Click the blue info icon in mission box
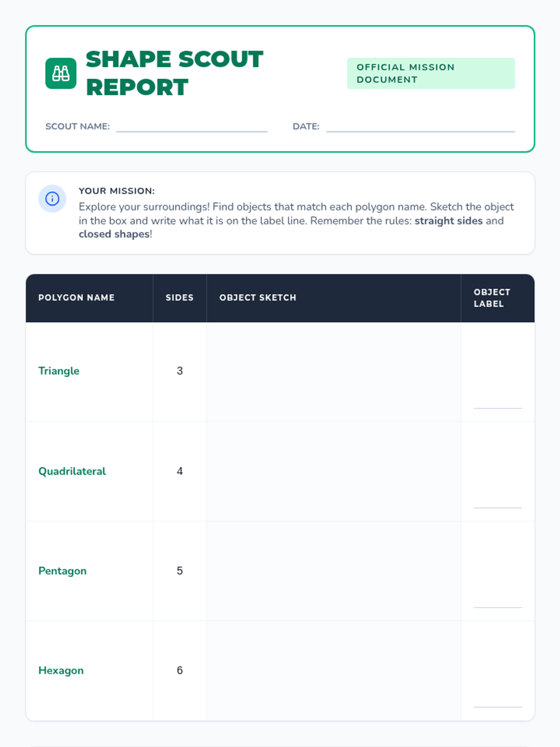 click(52, 199)
